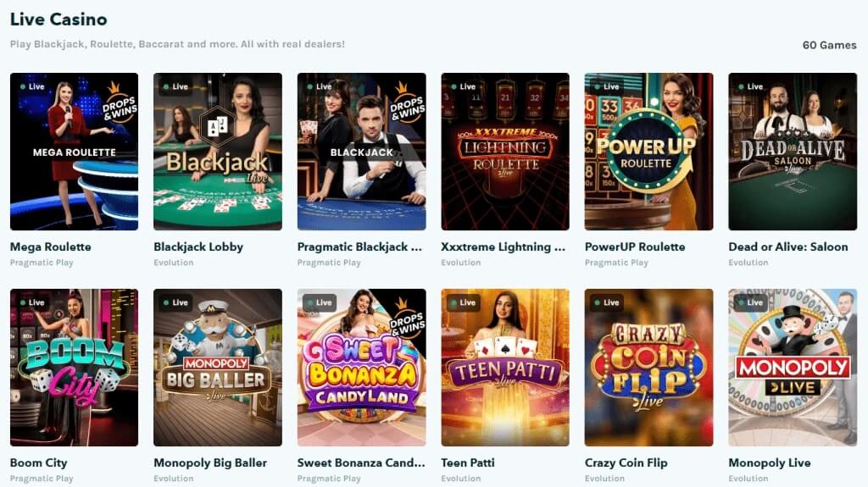Click the Drops & Wins badge on Mega Roulette
Image resolution: width=868 pixels, height=487 pixels.
pyautogui.click(x=119, y=103)
